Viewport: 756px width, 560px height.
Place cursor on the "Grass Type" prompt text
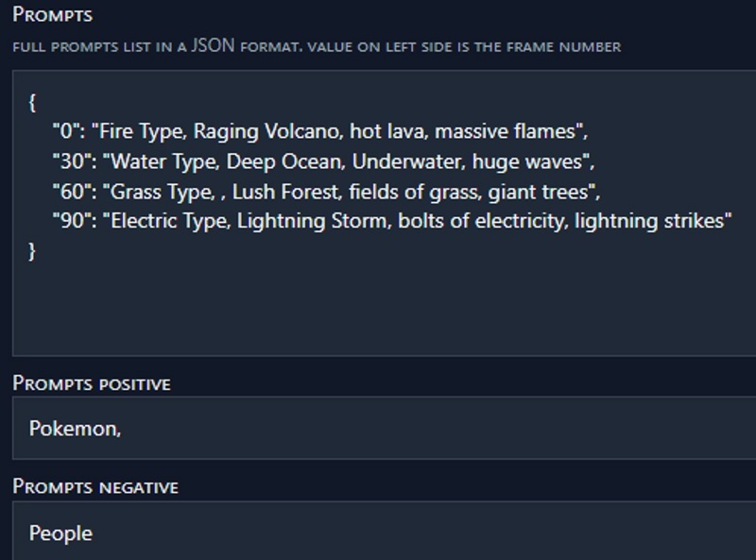pyautogui.click(x=162, y=192)
